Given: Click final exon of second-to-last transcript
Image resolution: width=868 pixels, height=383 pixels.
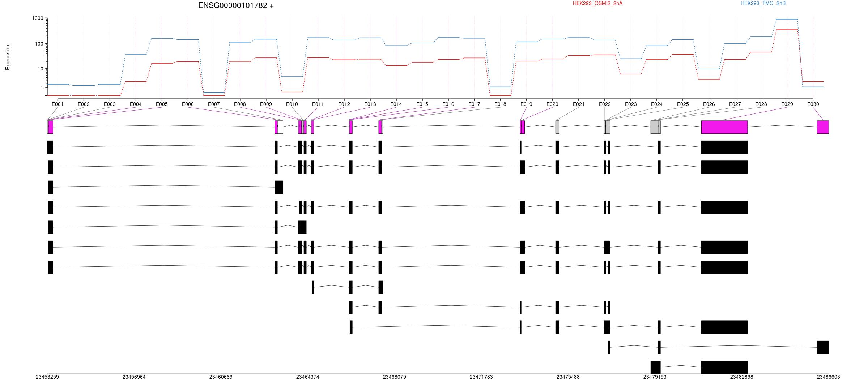Looking at the screenshot, I should (x=823, y=347).
